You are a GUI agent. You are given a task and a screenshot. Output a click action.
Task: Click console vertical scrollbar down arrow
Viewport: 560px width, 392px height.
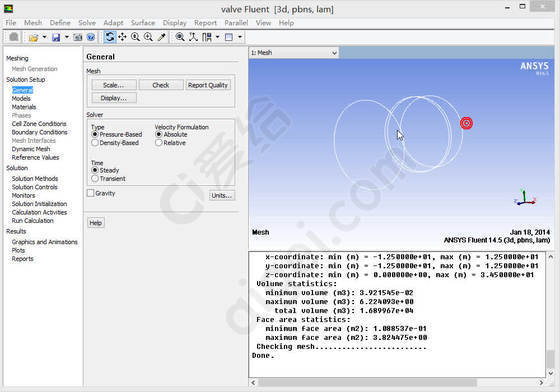[550, 373]
